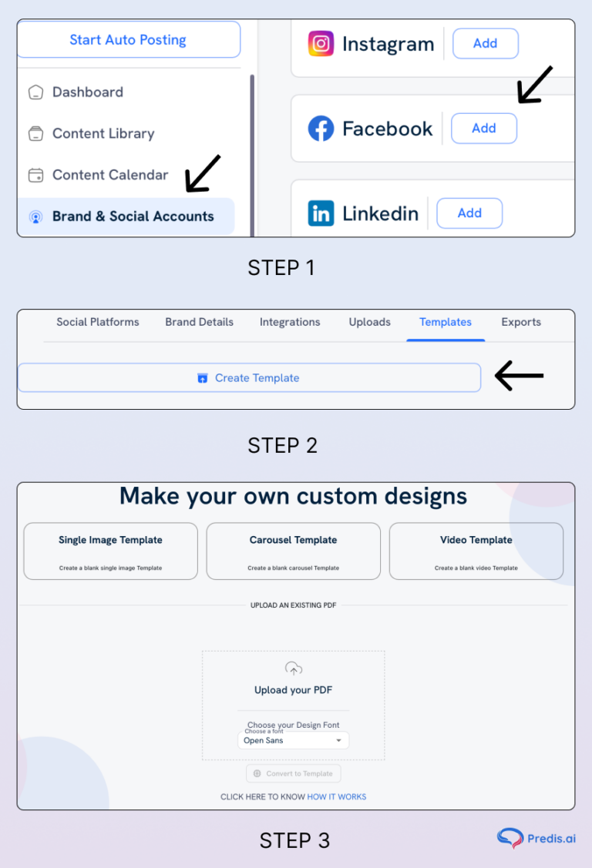
Task: Switch to the Templates tab
Action: (x=446, y=322)
